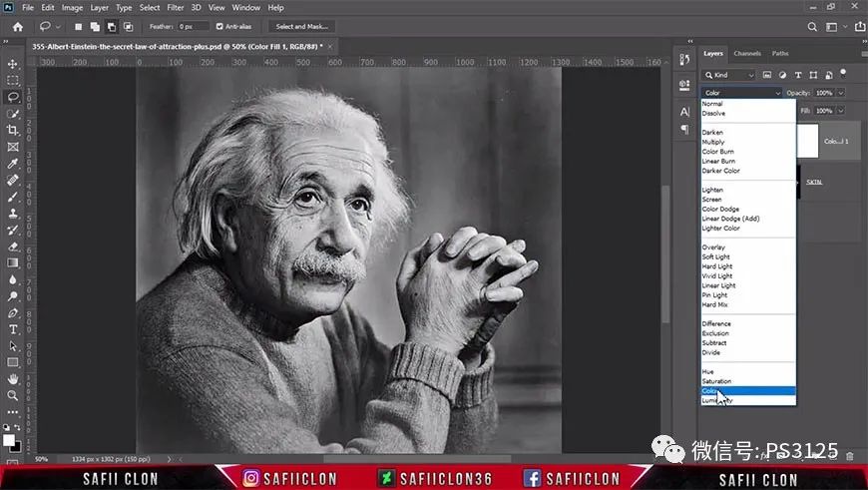This screenshot has width=868, height=490.
Task: Select the Lasso tool in toolbar
Action: (x=13, y=97)
